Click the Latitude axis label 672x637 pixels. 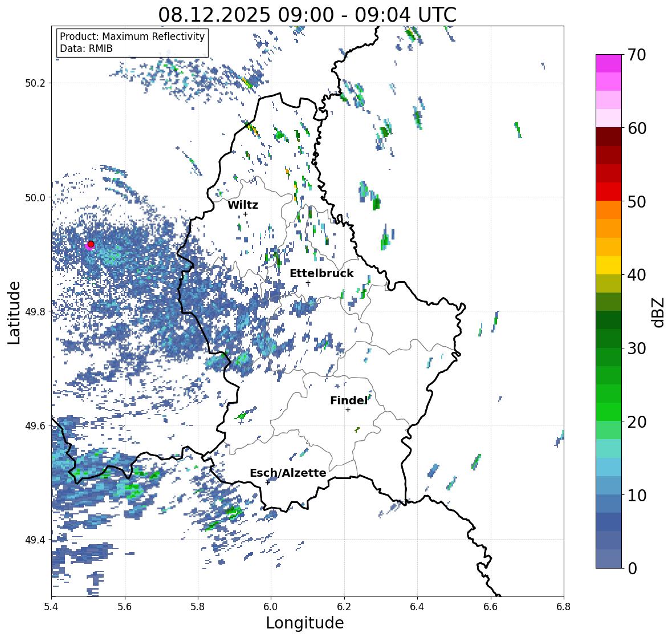point(14,313)
